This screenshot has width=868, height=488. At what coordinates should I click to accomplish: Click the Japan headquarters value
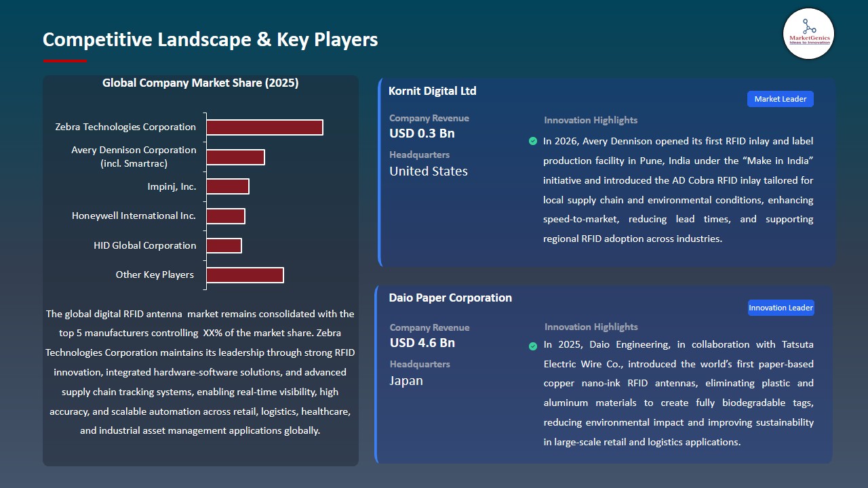[x=406, y=381]
